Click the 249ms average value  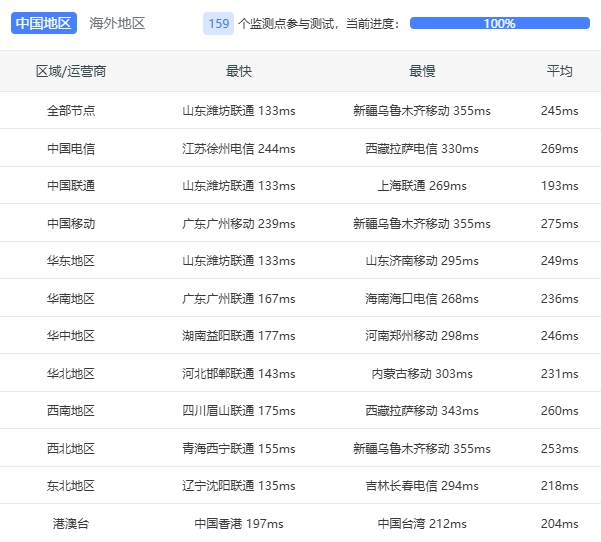[560, 261]
